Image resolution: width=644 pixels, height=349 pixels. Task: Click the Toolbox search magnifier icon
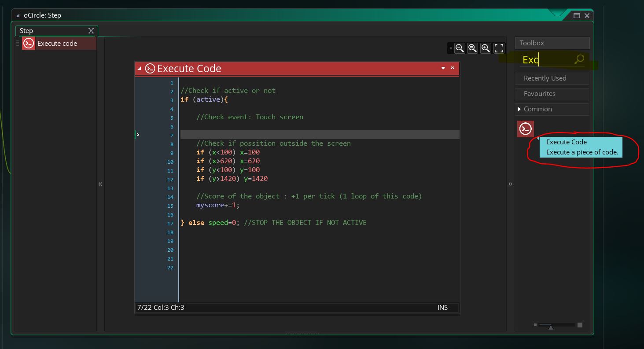click(x=579, y=59)
